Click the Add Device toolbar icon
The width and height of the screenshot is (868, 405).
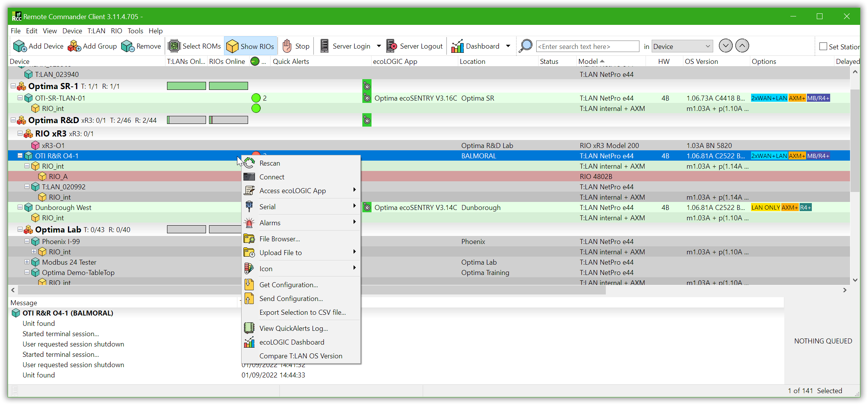(20, 46)
